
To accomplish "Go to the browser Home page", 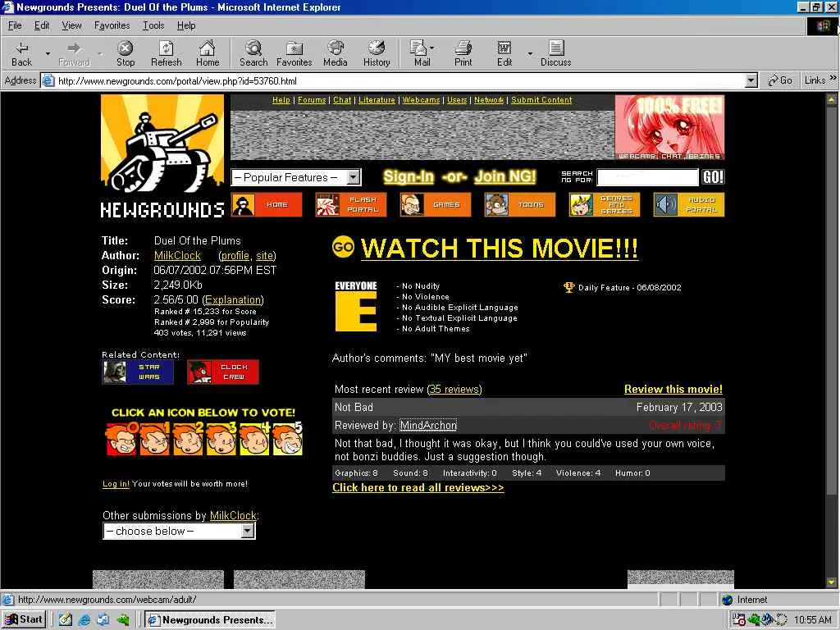I will click(x=208, y=53).
